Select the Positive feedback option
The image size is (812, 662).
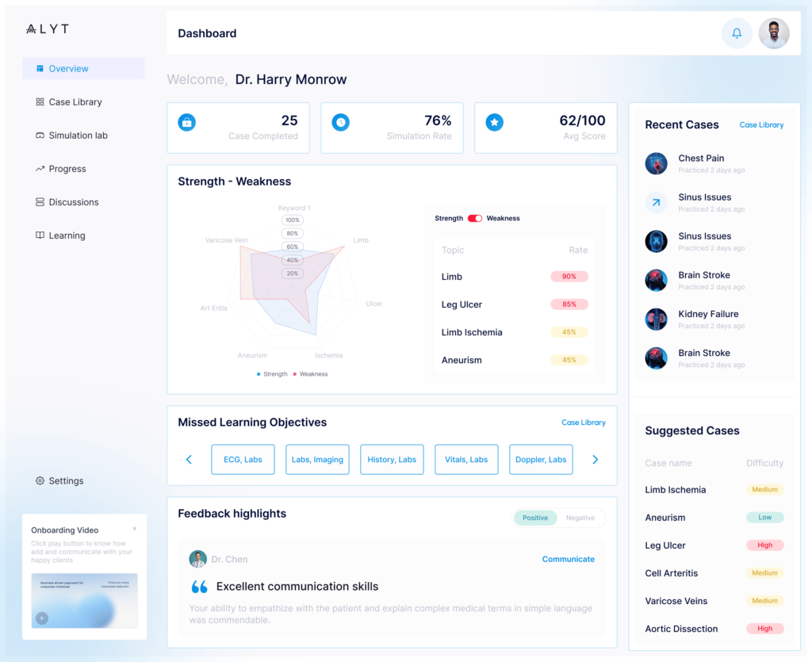pyautogui.click(x=535, y=518)
